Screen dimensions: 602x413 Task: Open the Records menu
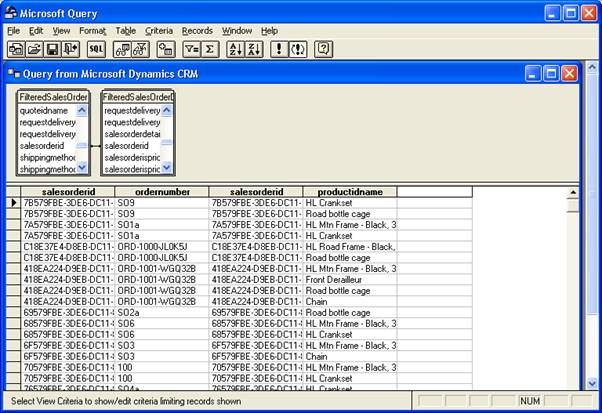(197, 31)
